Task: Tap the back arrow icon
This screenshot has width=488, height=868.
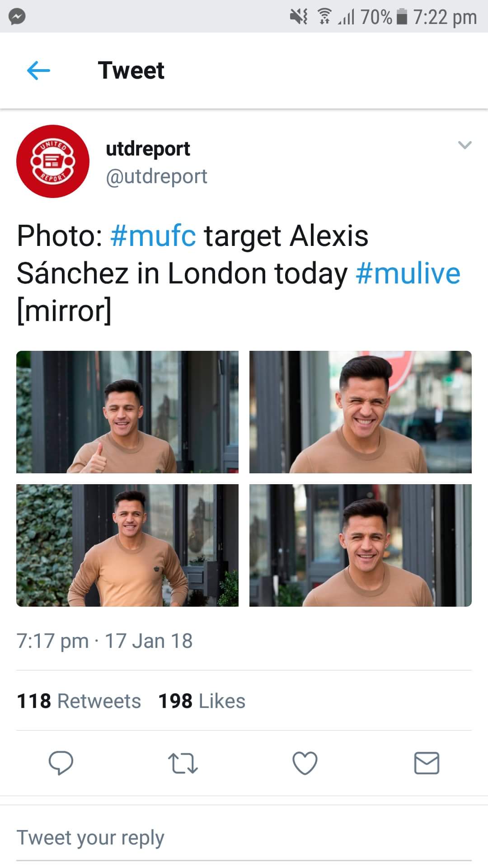Action: (38, 71)
